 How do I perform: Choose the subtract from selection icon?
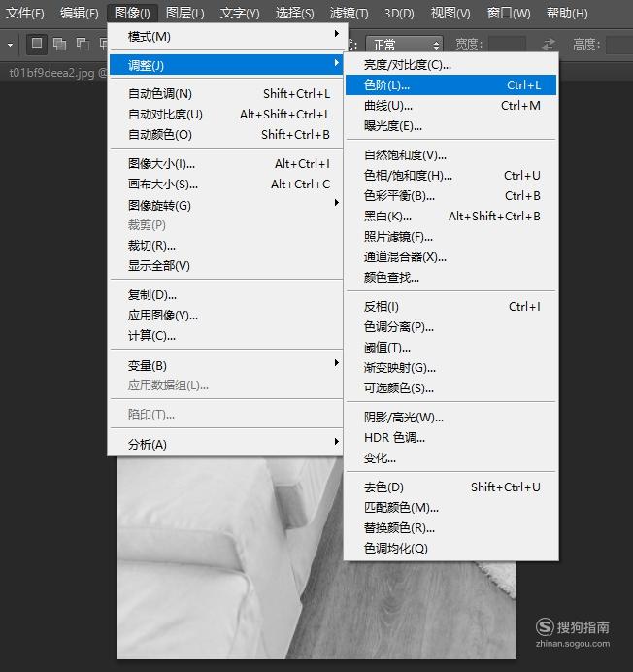83,44
